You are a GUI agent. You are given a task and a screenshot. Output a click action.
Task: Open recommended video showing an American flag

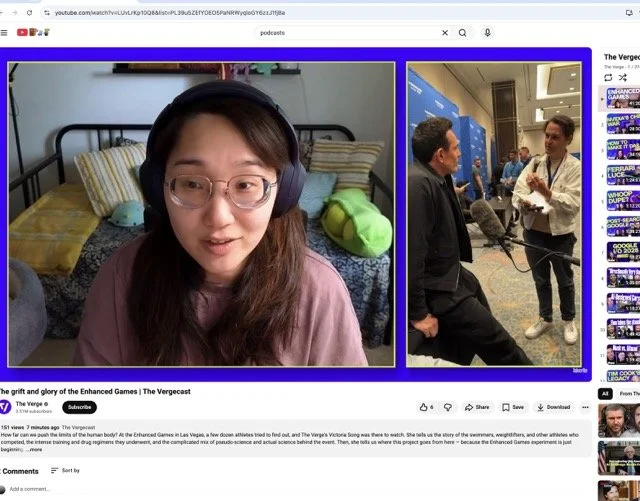click(619, 458)
